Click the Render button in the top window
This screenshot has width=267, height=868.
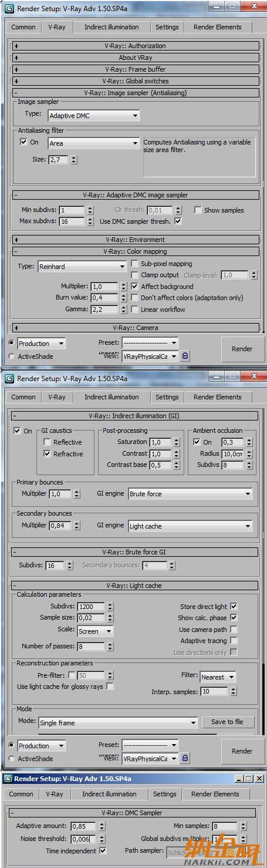tap(242, 349)
